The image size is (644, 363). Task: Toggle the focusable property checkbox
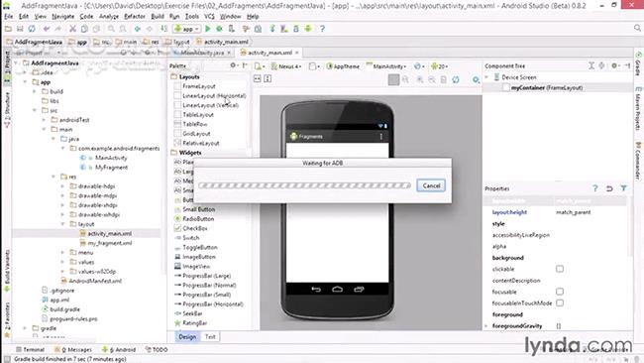tap(560, 292)
